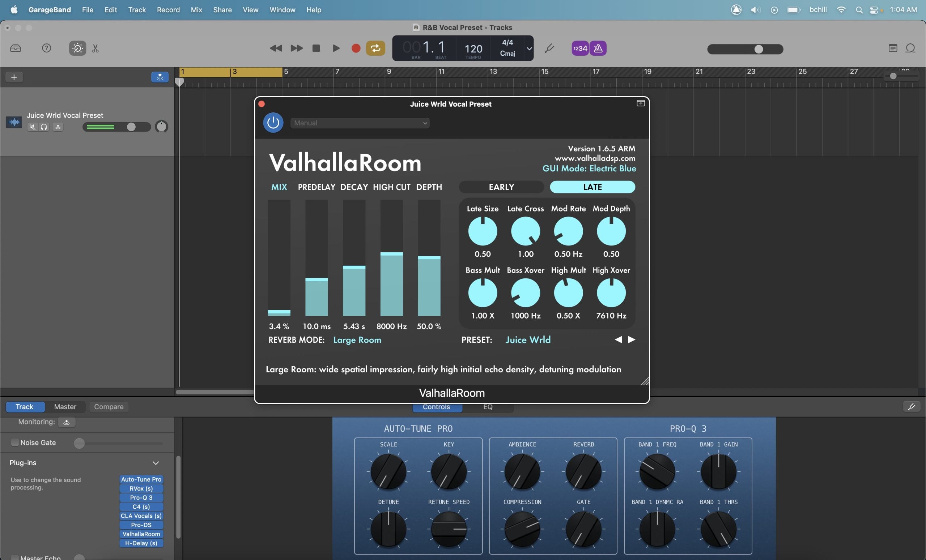
Task: Select the tuning fork icon
Action: coord(549,48)
